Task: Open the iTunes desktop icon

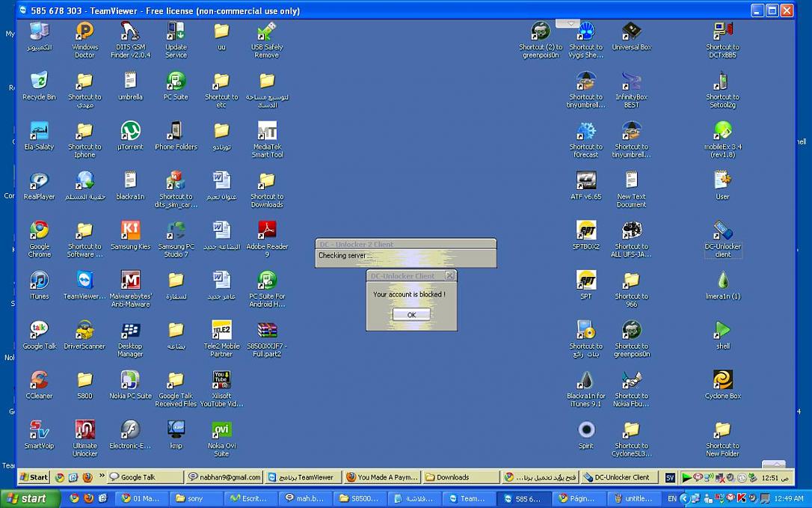Action: tap(39, 281)
